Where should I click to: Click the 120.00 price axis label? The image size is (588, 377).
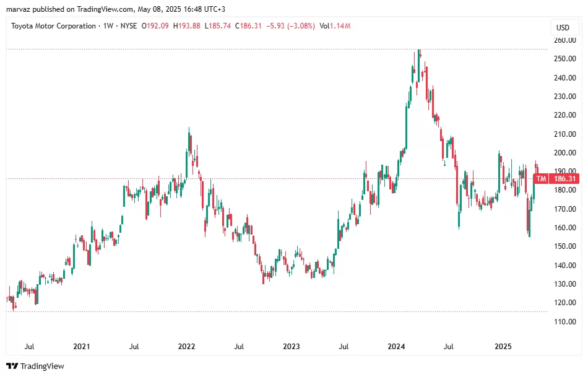[564, 303]
